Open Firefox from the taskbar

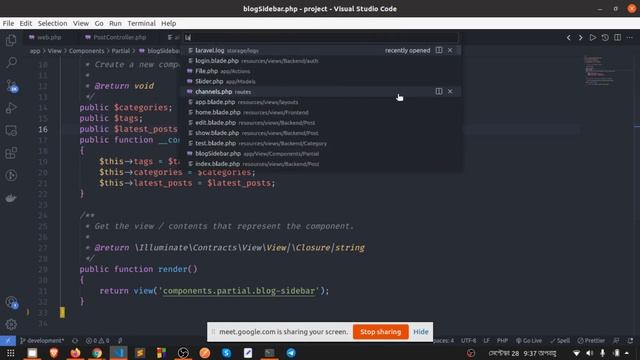click(x=75, y=353)
